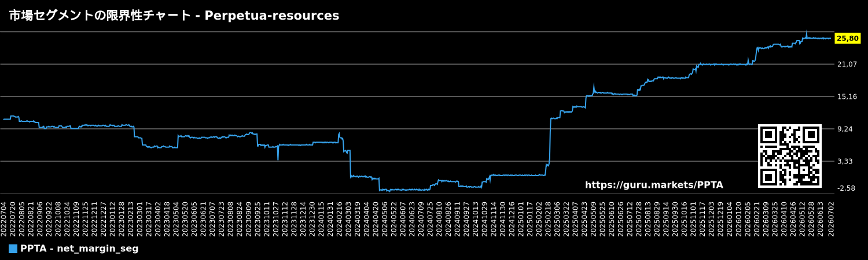Click the chart title mentioning Perpetua-resources

[174, 16]
